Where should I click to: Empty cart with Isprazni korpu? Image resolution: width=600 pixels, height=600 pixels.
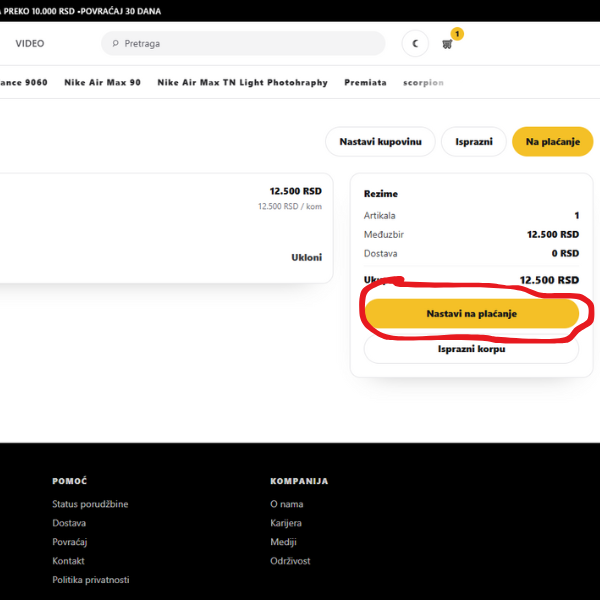tap(471, 349)
